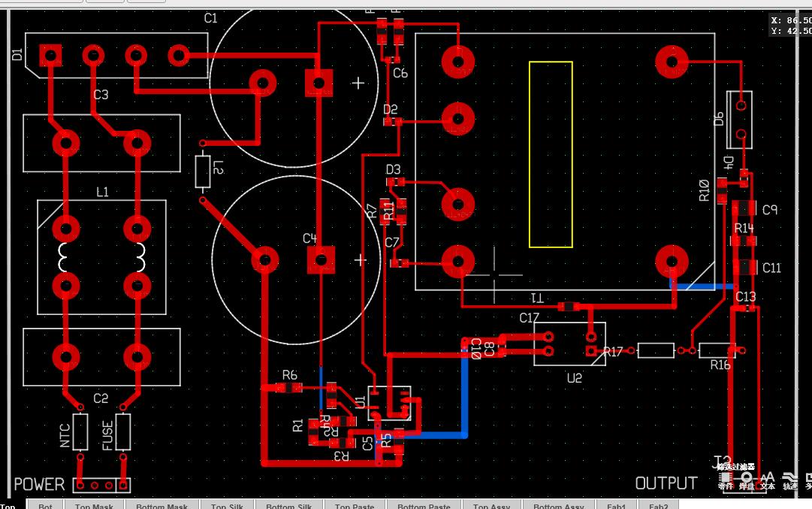This screenshot has height=509, width=812.
Task: Select the NTC thermistor body
Action: [x=80, y=432]
